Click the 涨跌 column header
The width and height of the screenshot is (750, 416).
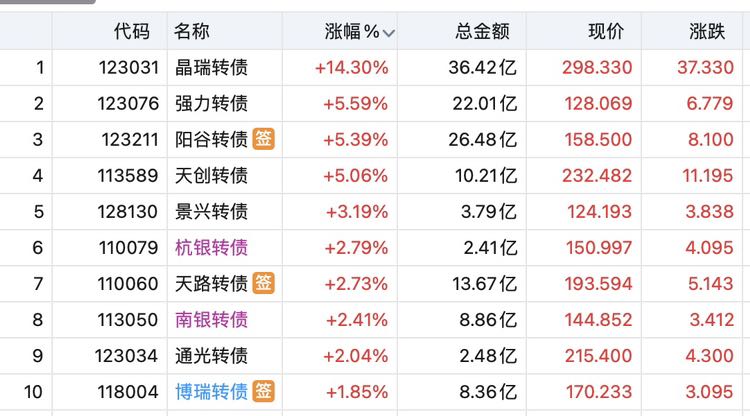(x=707, y=32)
